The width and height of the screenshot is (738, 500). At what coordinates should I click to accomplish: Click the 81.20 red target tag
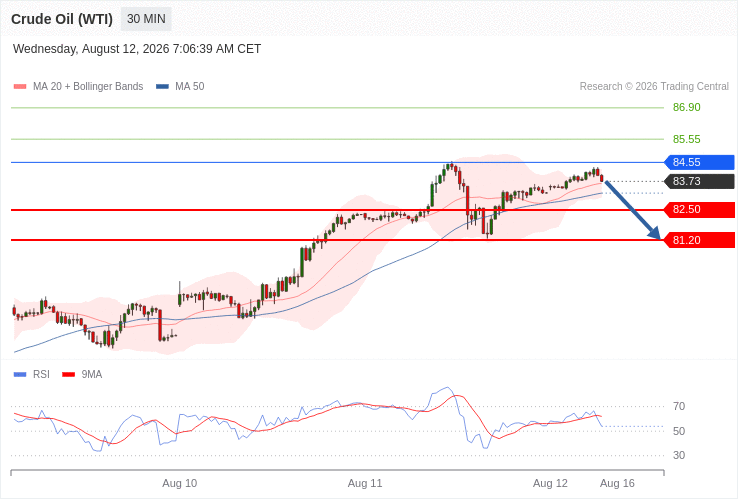699,240
